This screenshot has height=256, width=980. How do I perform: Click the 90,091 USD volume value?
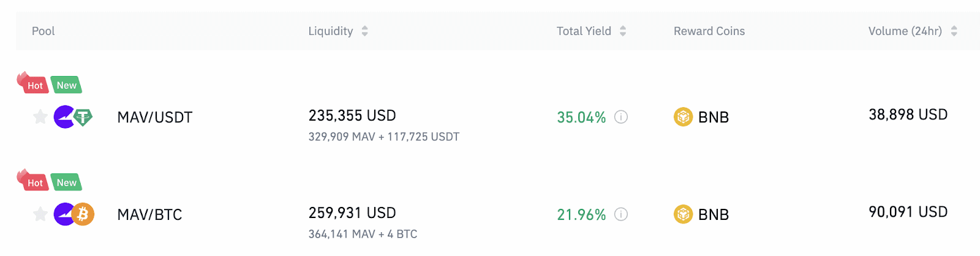[908, 212]
